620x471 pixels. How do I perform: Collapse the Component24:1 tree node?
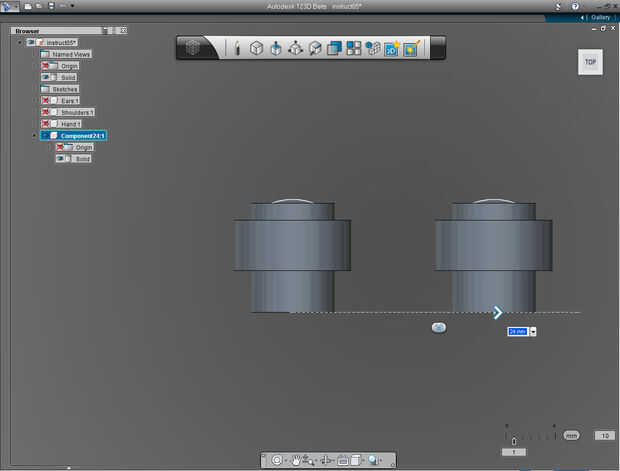point(34,136)
